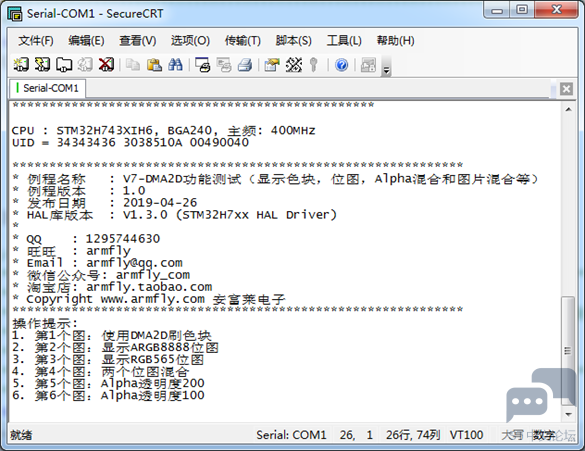This screenshot has height=451, width=585.
Task: Close the Serial-COM1 tab with X button
Action: (x=566, y=89)
